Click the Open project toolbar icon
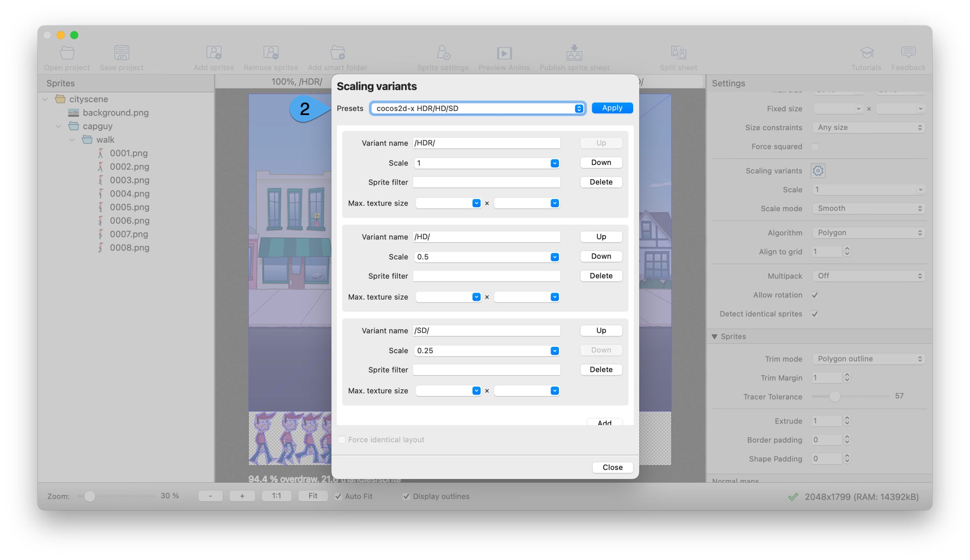This screenshot has height=560, width=970. (x=67, y=53)
